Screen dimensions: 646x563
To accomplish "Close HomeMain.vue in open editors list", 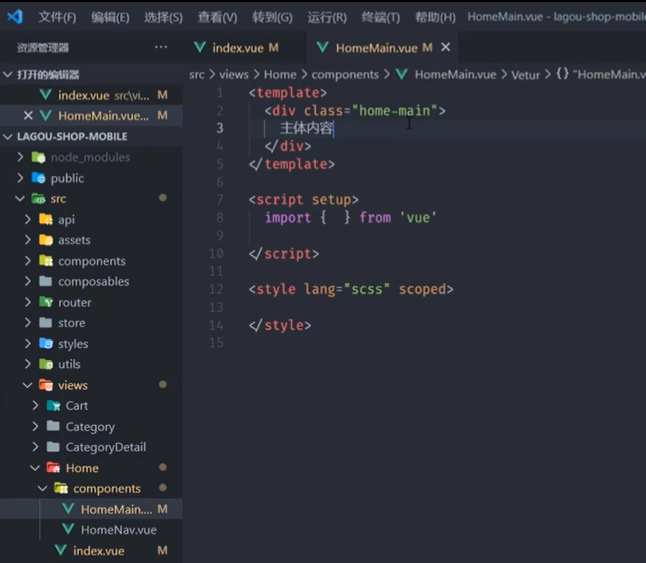I will tap(28, 115).
